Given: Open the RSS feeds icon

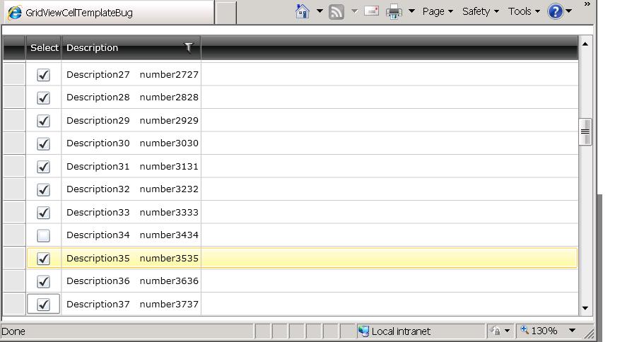Looking at the screenshot, I should [336, 11].
